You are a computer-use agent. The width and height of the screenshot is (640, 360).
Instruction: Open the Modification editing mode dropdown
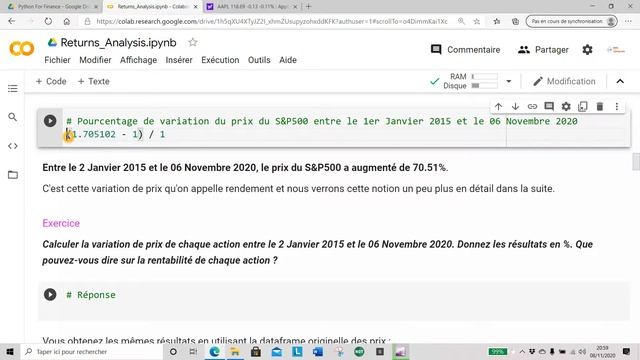point(564,81)
